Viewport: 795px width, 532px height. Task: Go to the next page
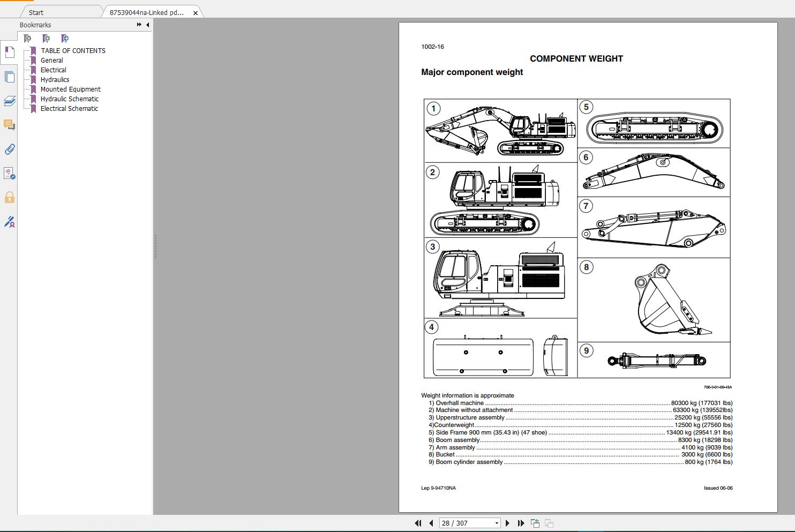[x=507, y=523]
